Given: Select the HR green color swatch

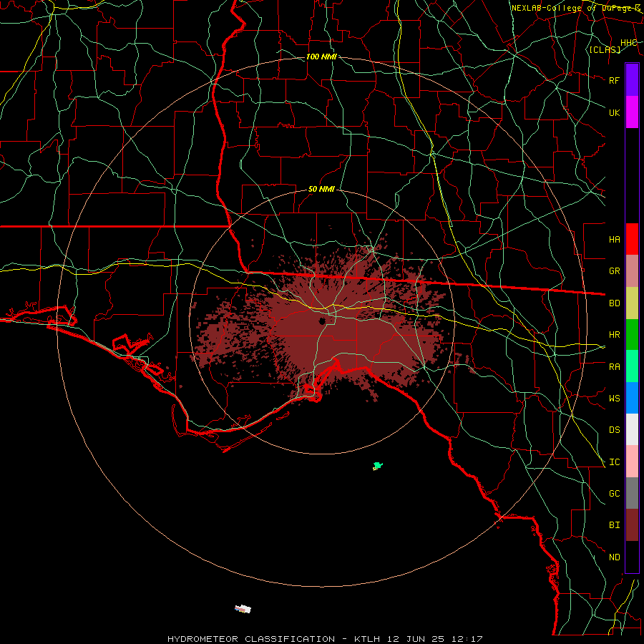Looking at the screenshot, I should (x=632, y=335).
